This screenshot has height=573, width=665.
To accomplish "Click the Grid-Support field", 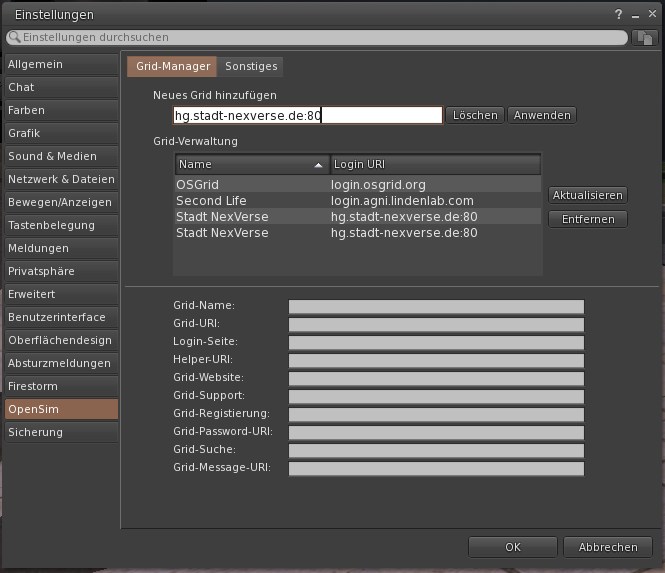I will [436, 396].
